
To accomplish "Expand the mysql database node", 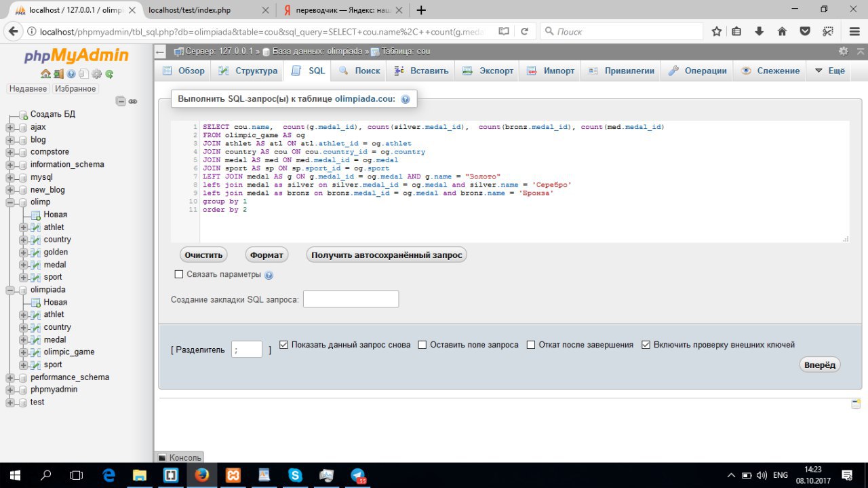I will pos(10,177).
